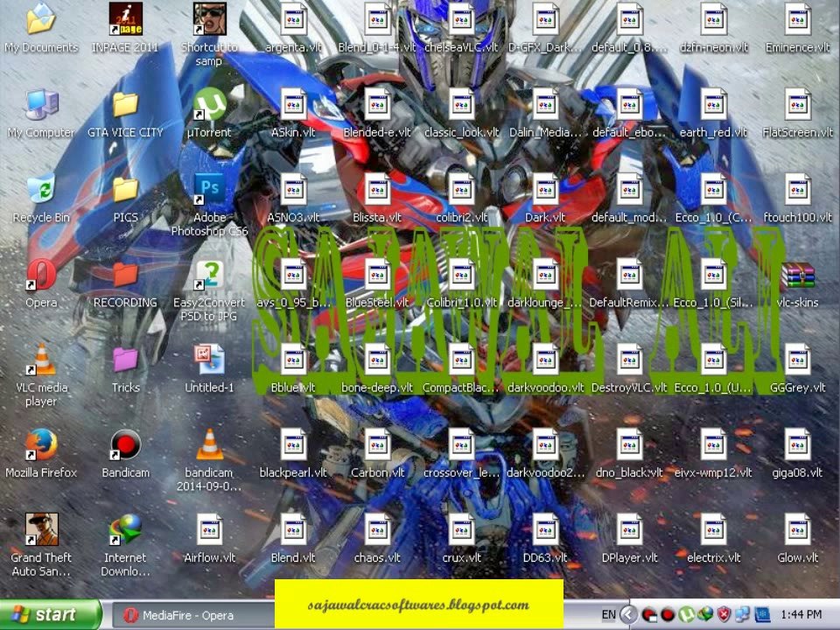Image resolution: width=840 pixels, height=630 pixels.
Task: Select the argenta.vlt skin file
Action: 294,19
